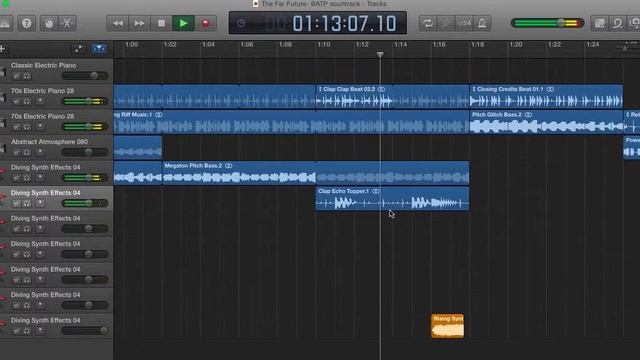The height and width of the screenshot is (360, 640).
Task: Rewind the project
Action: click(118, 23)
